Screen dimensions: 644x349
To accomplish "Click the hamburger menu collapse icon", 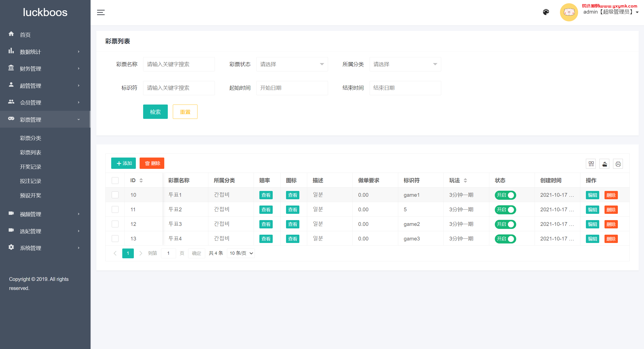I will tap(101, 12).
